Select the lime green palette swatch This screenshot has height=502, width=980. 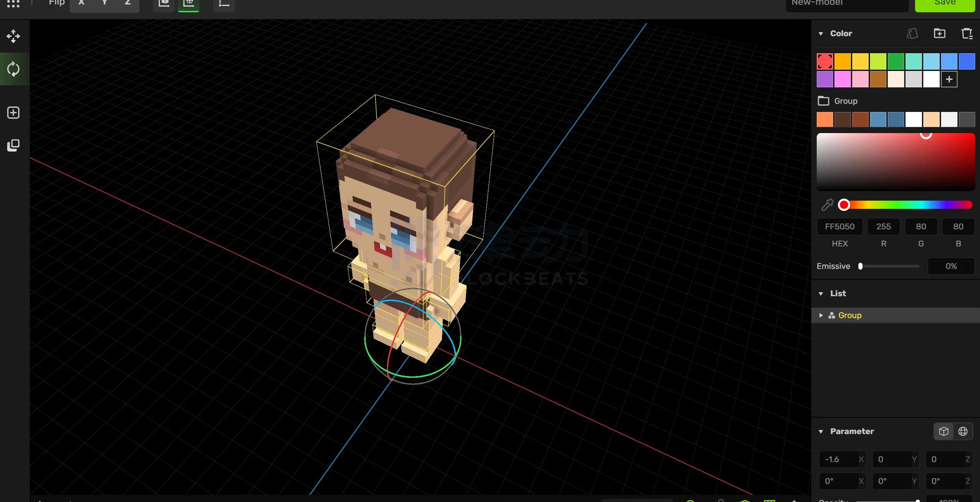(x=878, y=61)
